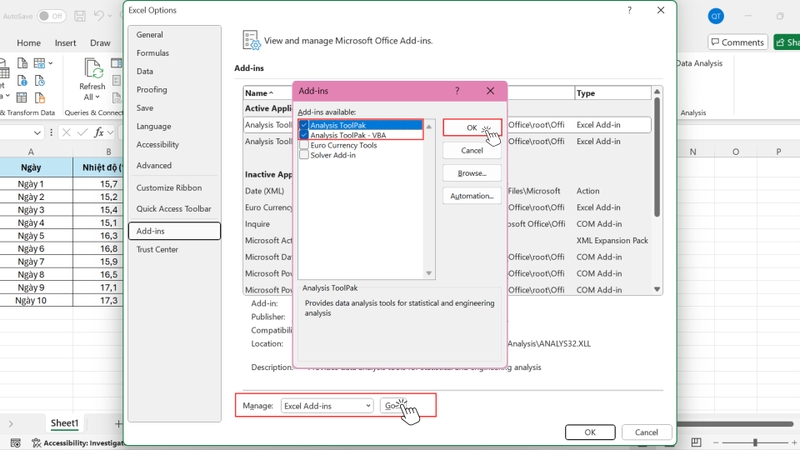This screenshot has height=450, width=800.
Task: Click the Add-ins dialog help question mark
Action: [457, 91]
